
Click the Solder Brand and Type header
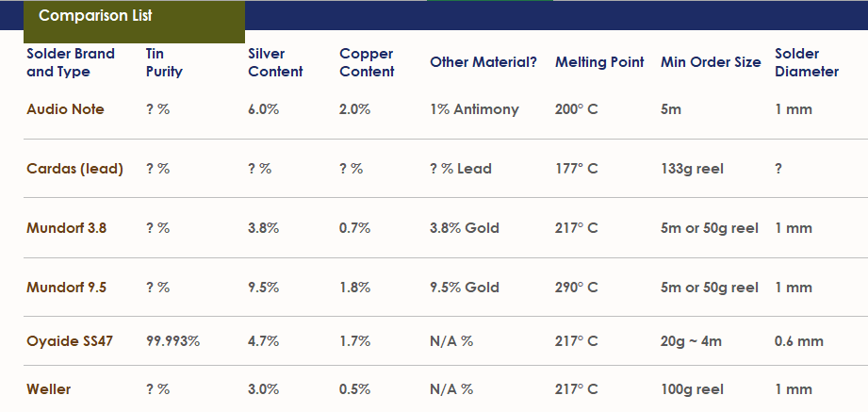click(71, 62)
